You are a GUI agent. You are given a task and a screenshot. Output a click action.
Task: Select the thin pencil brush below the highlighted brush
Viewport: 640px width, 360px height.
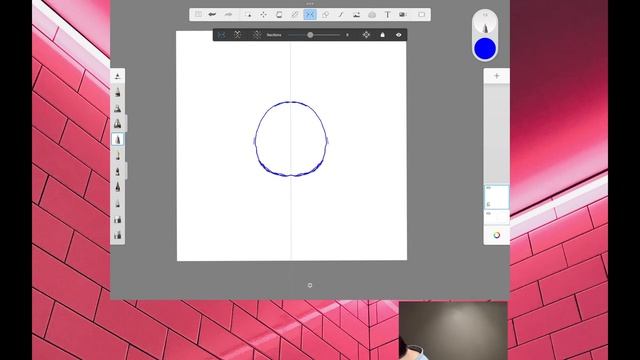click(118, 156)
